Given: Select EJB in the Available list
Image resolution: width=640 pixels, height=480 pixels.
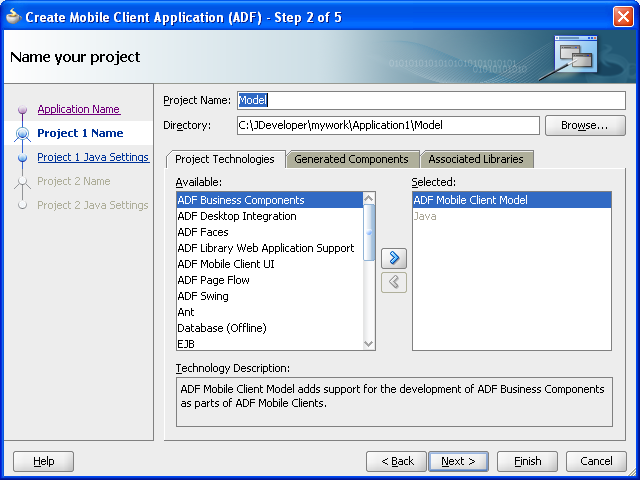Looking at the screenshot, I should 270,344.
